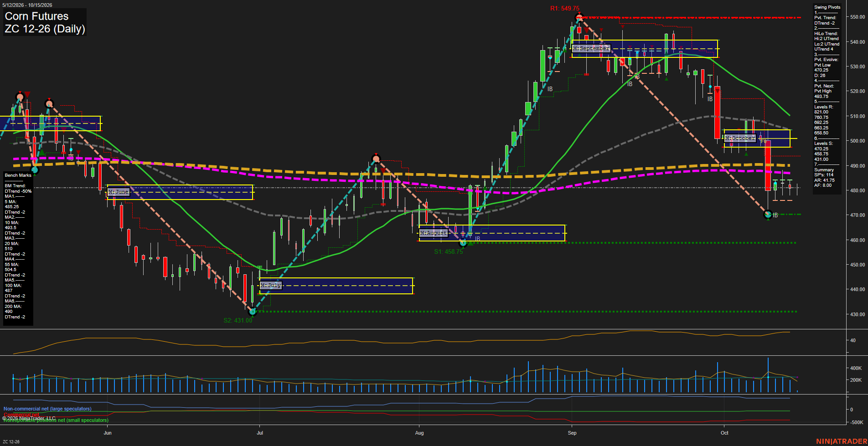Click the "ZC 12-26 (Daily)" instrument label

tap(45, 29)
